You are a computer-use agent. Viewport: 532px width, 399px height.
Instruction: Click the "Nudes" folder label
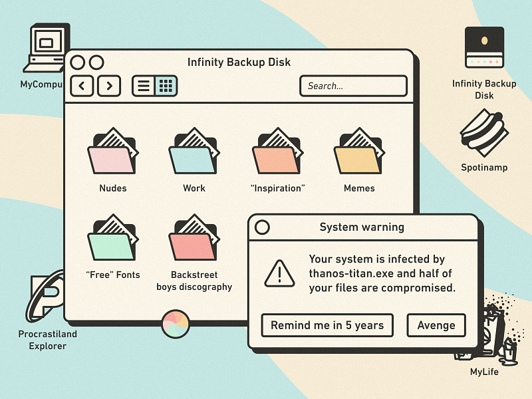click(113, 188)
